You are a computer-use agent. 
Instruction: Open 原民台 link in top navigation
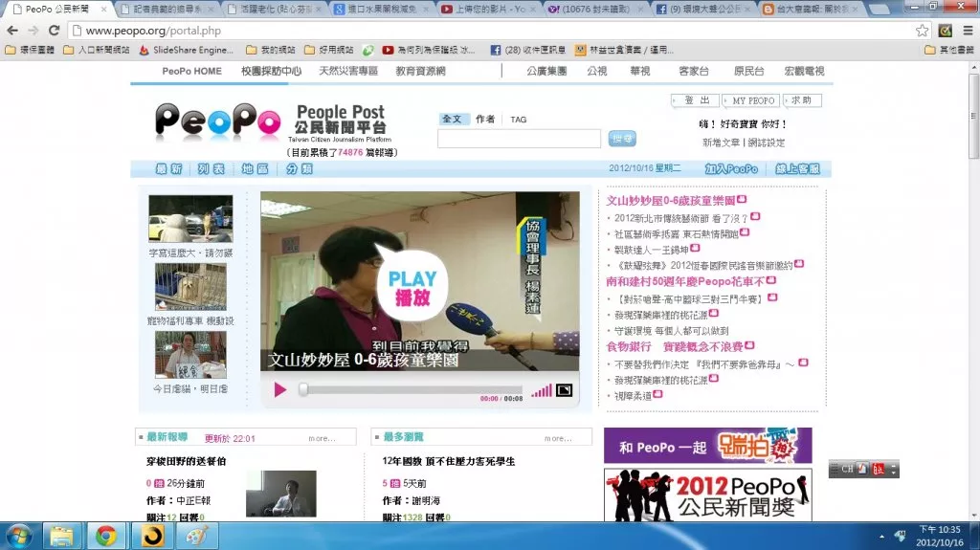pos(748,71)
